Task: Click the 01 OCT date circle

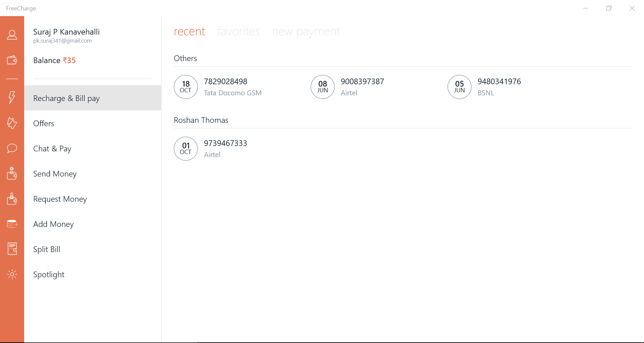Action: click(186, 149)
